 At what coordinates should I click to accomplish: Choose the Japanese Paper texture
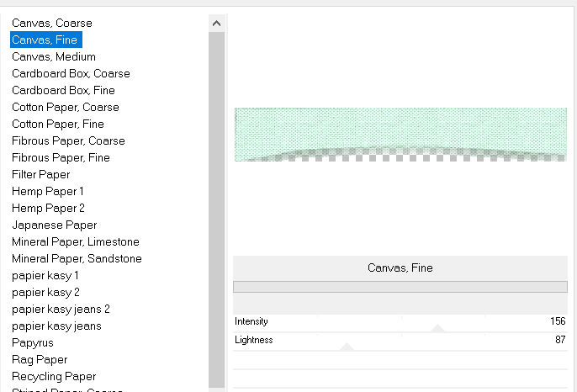(x=54, y=225)
